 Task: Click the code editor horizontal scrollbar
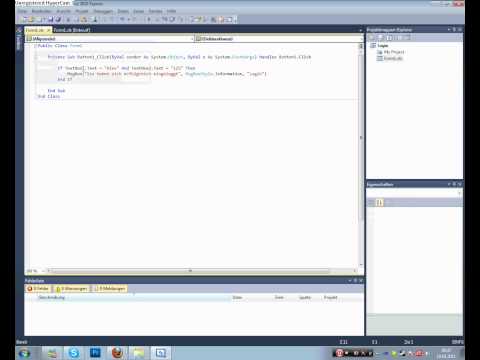190,271
